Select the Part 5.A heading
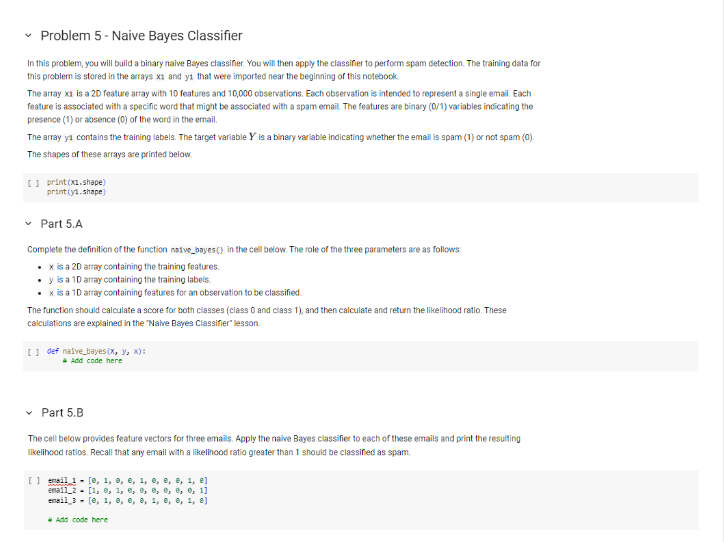Viewport: 724px width, 542px height. point(61,224)
